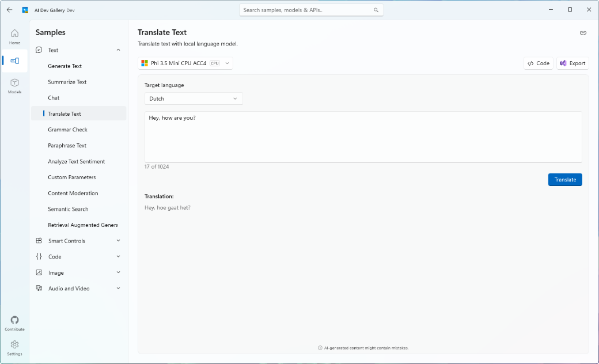Screen dimensions: 599x364
Task: Expand the Image samples category
Action: (x=118, y=272)
